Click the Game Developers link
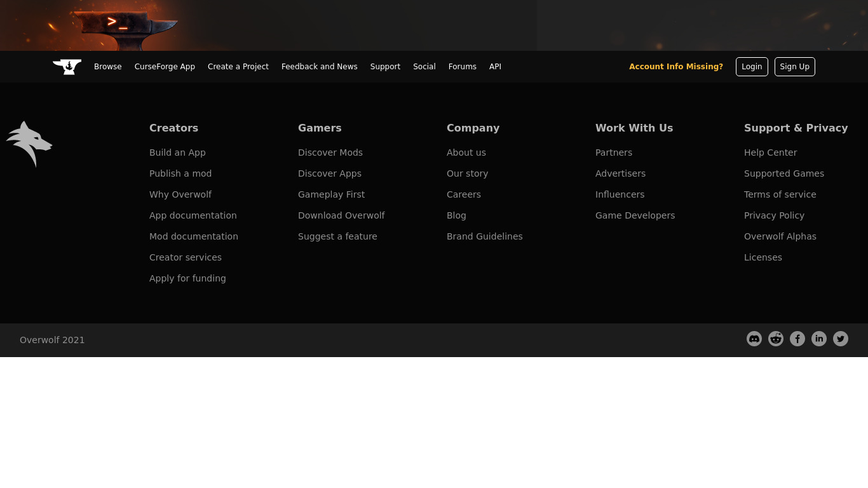This screenshot has width=868, height=488. 635,215
